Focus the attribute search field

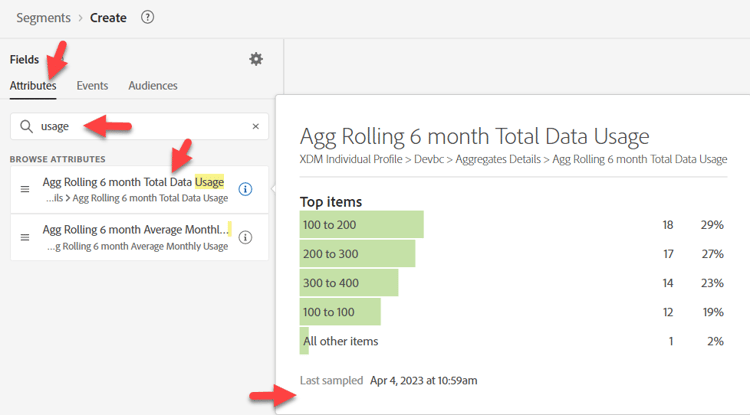139,126
